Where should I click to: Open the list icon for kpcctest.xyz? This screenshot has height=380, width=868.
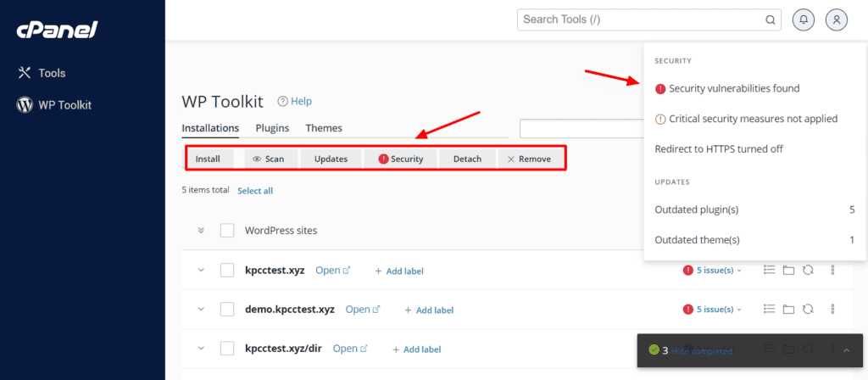(770, 271)
